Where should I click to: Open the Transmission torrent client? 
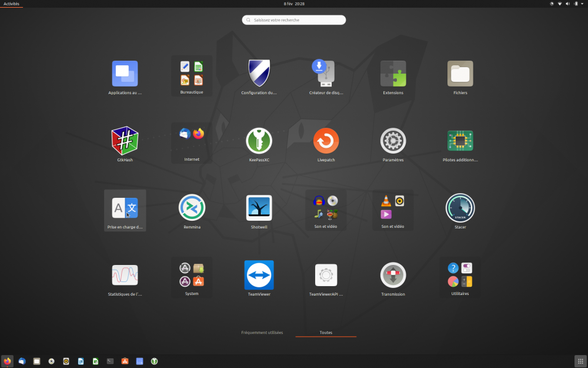point(393,275)
